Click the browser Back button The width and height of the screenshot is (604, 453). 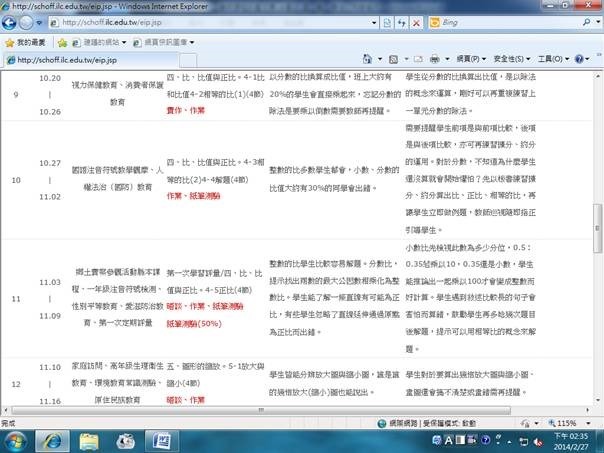click(12, 20)
